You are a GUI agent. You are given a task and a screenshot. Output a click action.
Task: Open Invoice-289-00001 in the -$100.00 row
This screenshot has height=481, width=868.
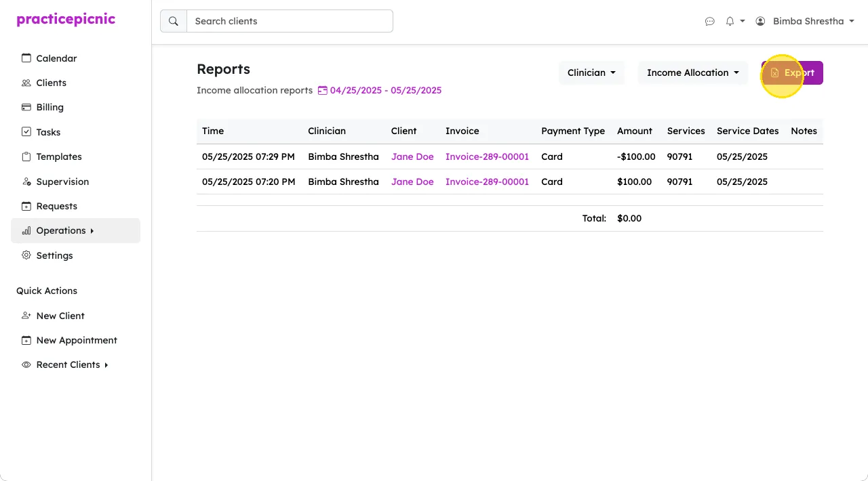487,156
